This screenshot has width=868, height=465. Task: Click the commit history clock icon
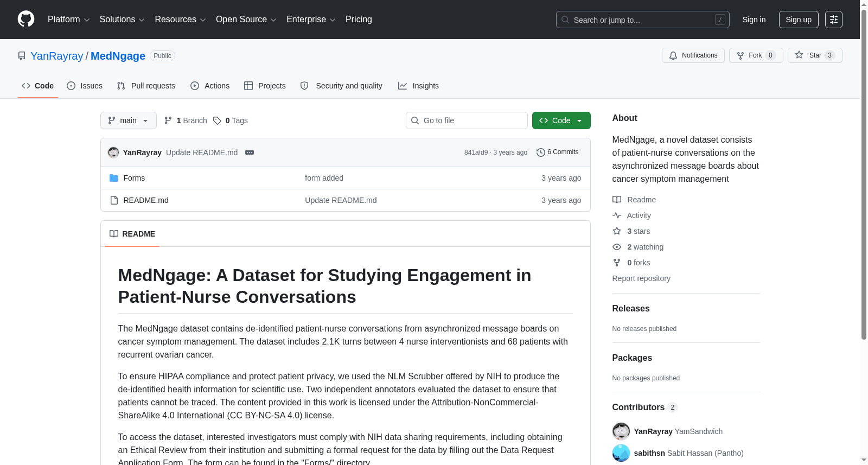(x=540, y=152)
